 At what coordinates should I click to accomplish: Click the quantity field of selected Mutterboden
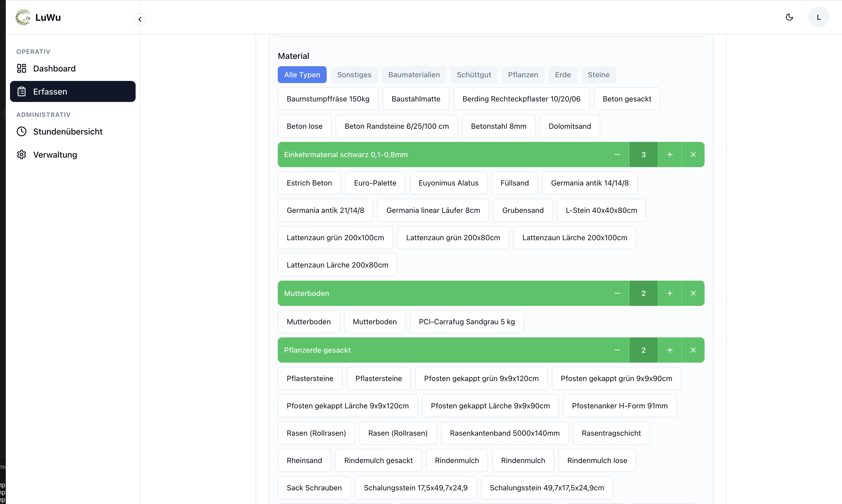tap(643, 293)
